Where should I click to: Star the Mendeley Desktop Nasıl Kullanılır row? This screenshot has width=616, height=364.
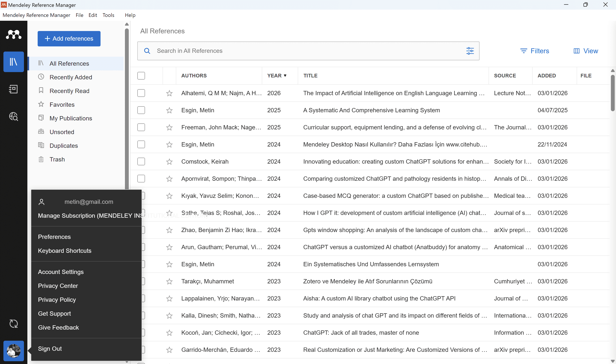[x=169, y=145]
